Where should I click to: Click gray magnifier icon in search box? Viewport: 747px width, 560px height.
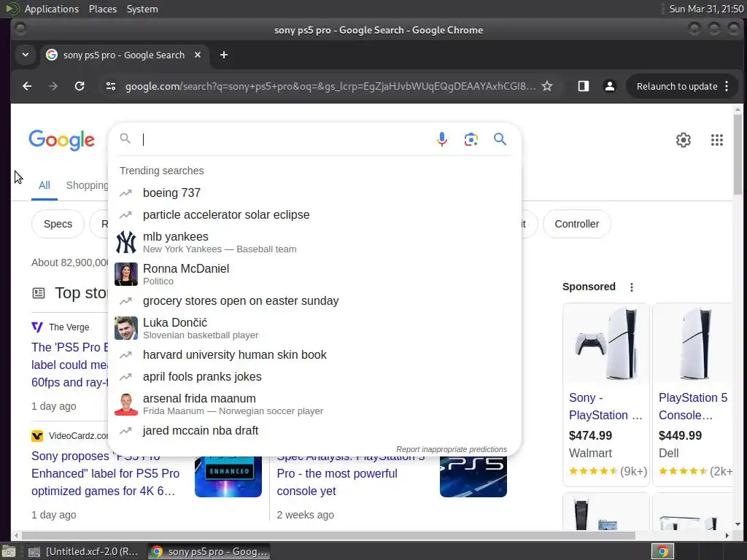(125, 139)
